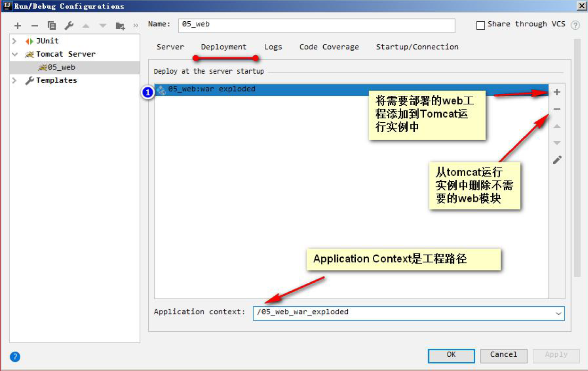
Task: Expand the JUnit tree node
Action: [15, 41]
